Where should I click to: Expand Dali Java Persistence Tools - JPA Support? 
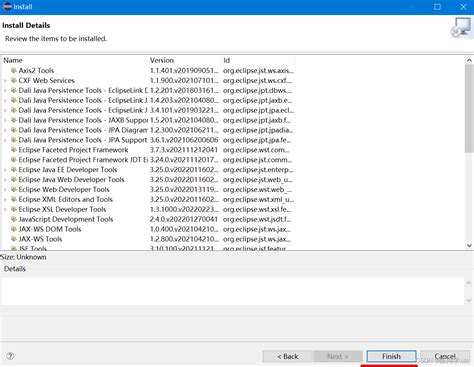5,140
